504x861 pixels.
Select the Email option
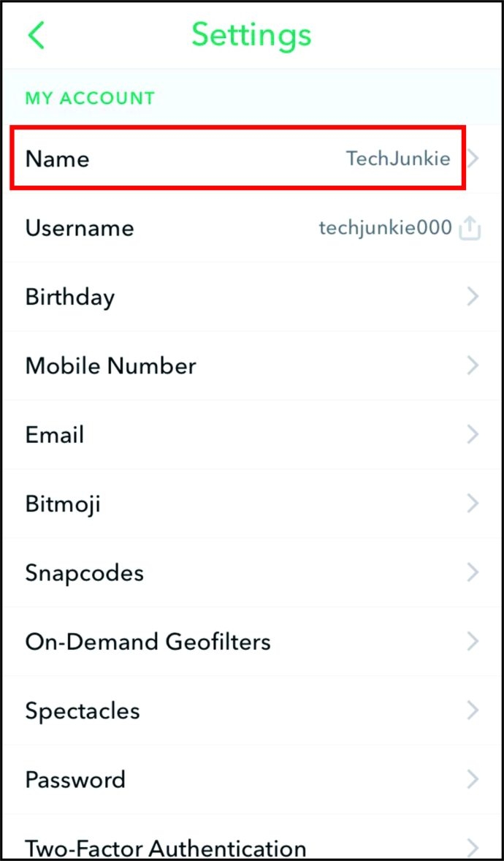click(x=55, y=435)
